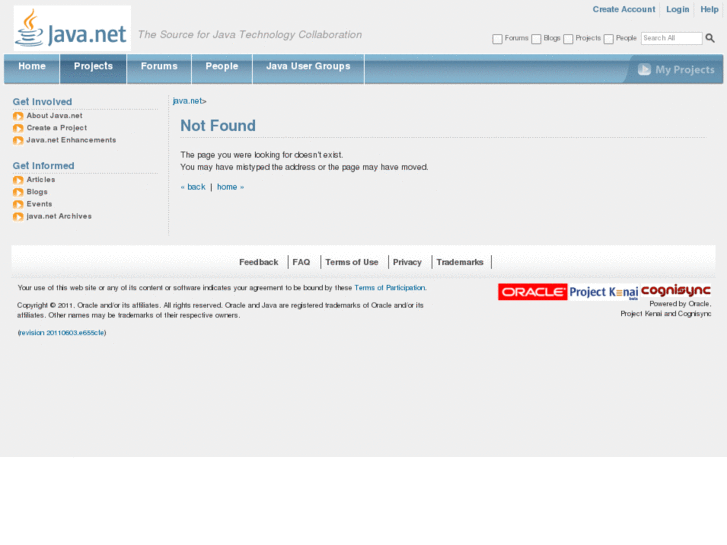The image size is (727, 545).
Task: Click the Cognisync logo
Action: click(x=676, y=291)
